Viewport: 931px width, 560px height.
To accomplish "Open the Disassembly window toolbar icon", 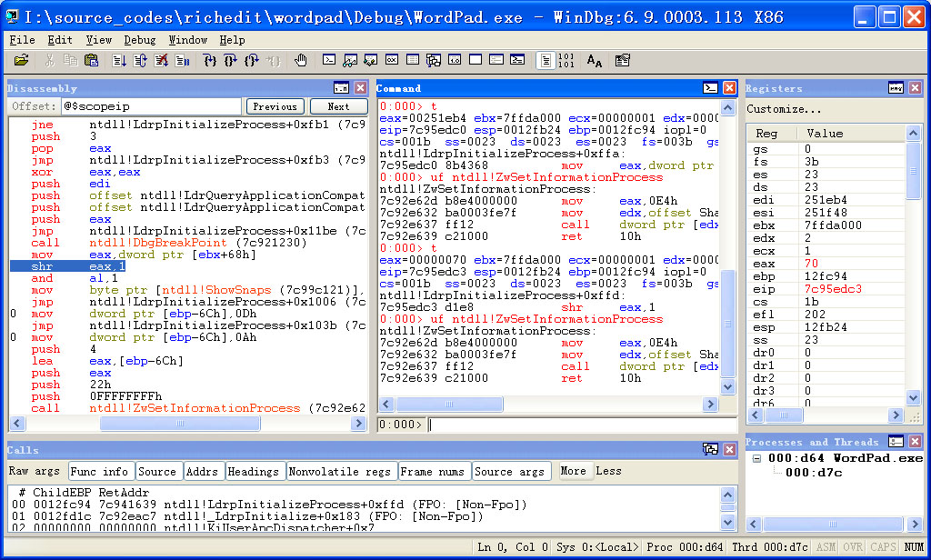I will pyautogui.click(x=455, y=60).
